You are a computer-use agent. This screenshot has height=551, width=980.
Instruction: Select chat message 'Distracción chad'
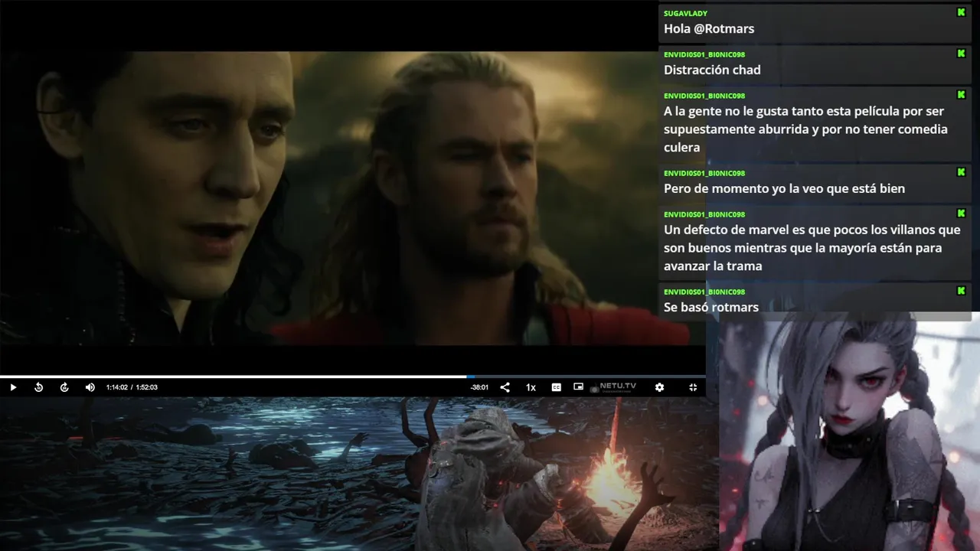tap(712, 70)
